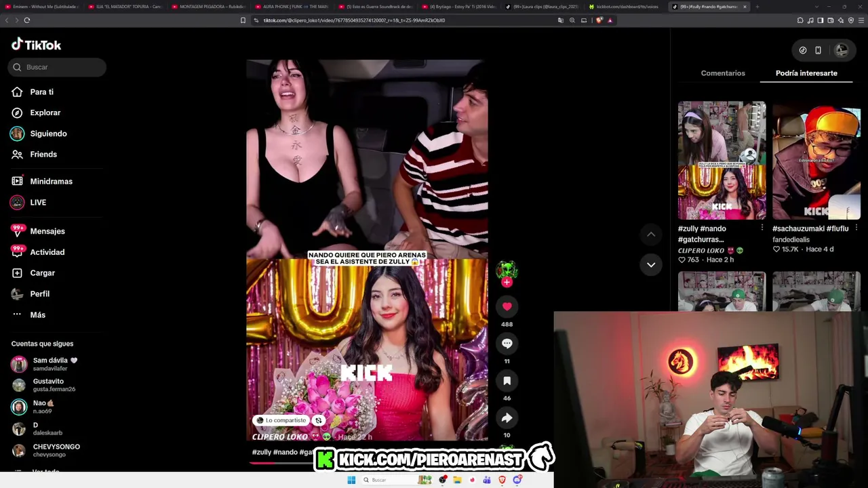Open a new browser tab

757,7
